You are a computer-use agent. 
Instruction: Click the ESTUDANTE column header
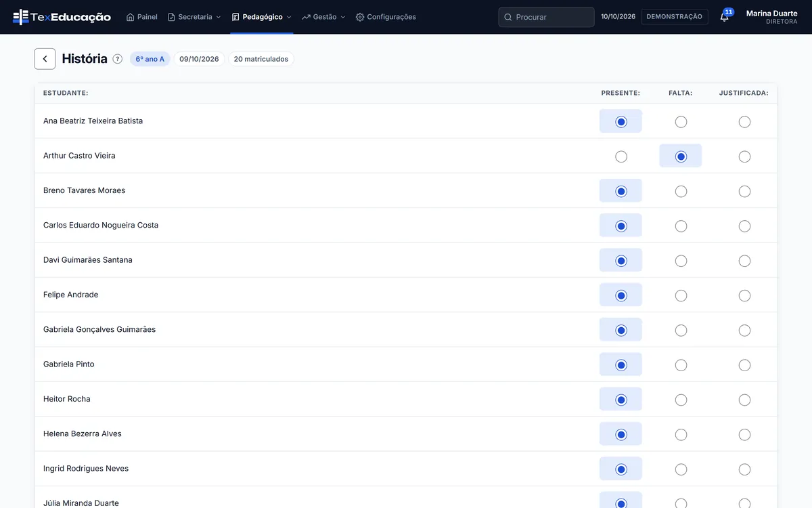click(66, 93)
